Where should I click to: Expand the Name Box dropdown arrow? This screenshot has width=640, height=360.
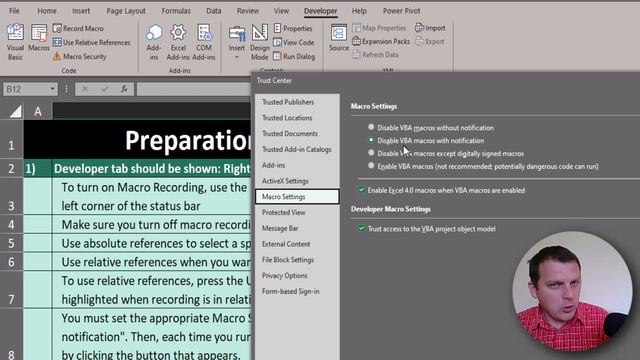52,89
